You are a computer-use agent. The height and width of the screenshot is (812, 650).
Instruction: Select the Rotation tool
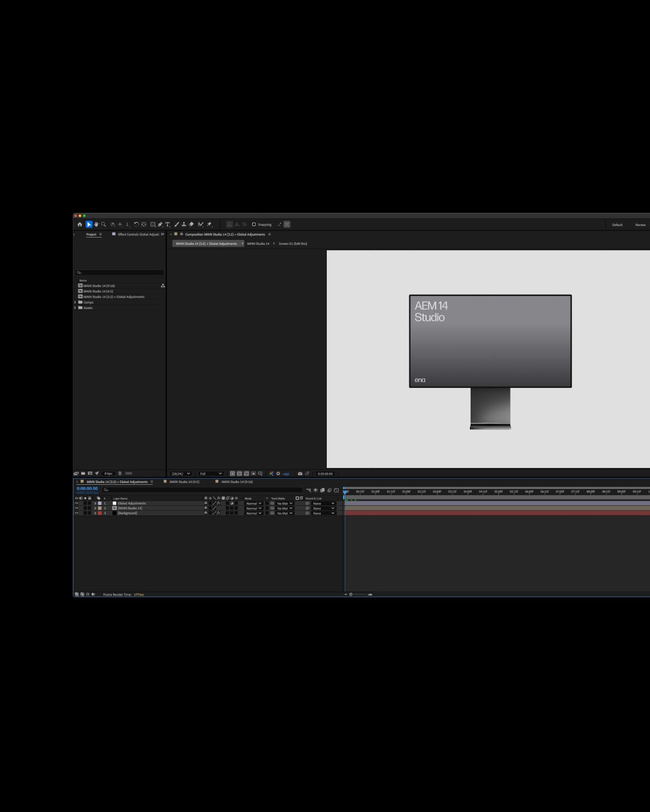tap(137, 224)
